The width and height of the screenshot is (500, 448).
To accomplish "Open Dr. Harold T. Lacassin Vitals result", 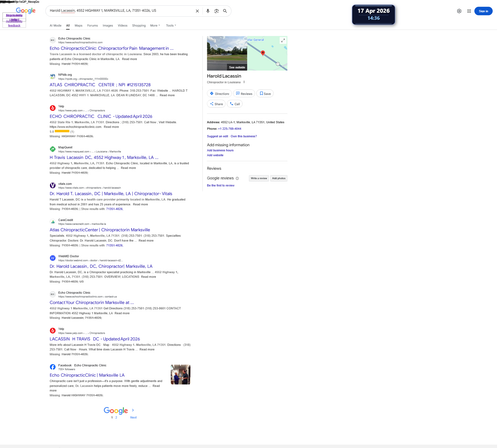I will click(x=111, y=194).
